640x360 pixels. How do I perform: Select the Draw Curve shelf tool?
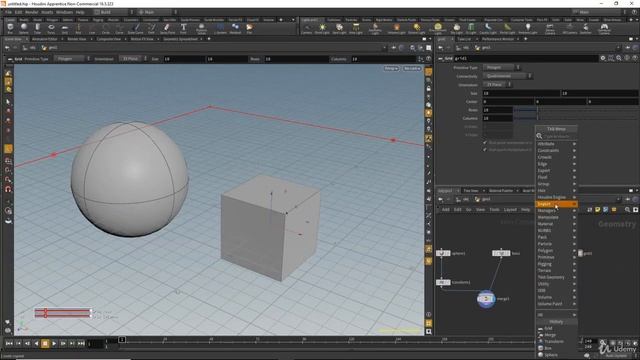pyautogui.click(x=136, y=29)
